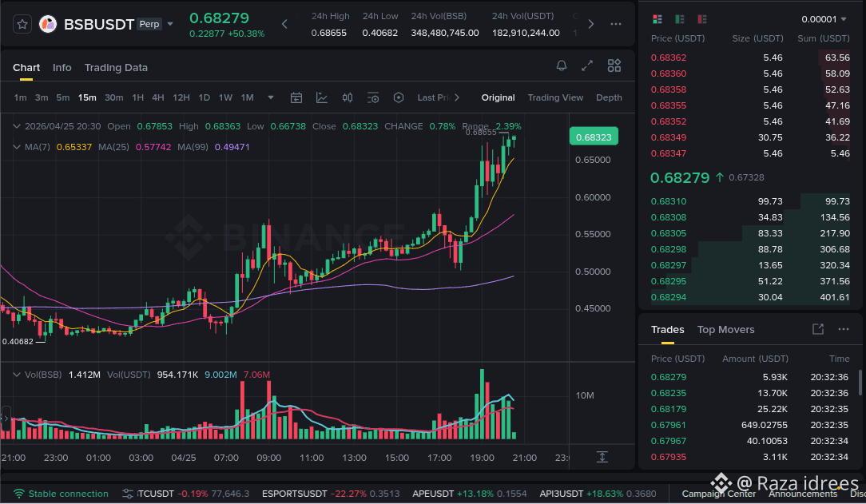Expand the left side panel handle
The width and height of the screenshot is (866, 504).
pos(6,418)
